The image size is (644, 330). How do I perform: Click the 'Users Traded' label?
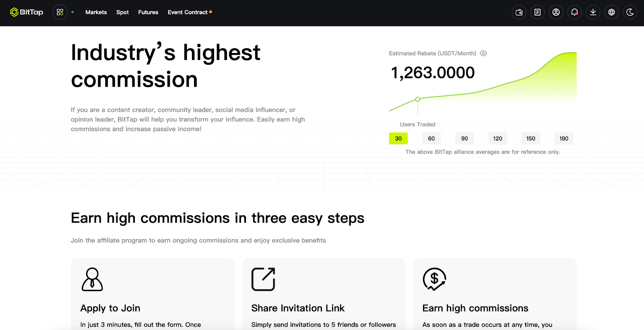click(417, 124)
